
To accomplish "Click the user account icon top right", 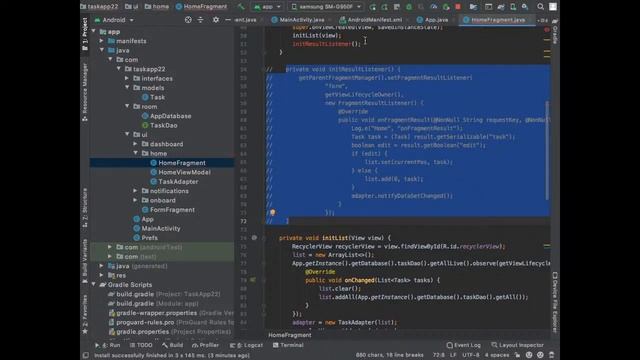I will click(553, 7).
